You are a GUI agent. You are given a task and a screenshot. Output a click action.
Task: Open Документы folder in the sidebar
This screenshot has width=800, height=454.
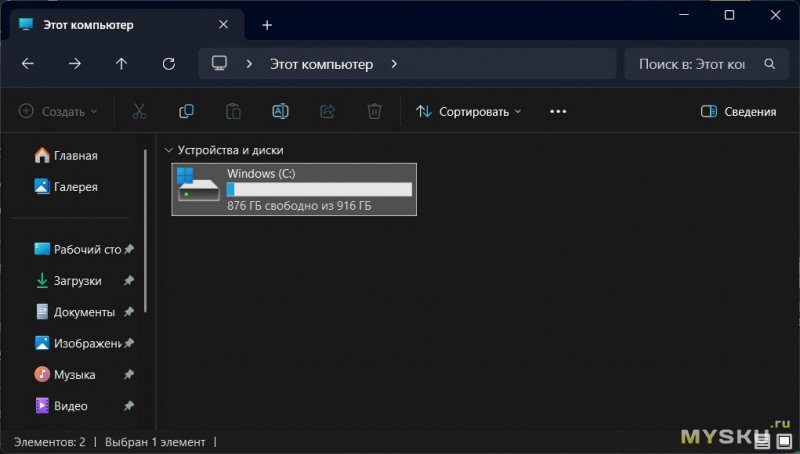pyautogui.click(x=83, y=312)
